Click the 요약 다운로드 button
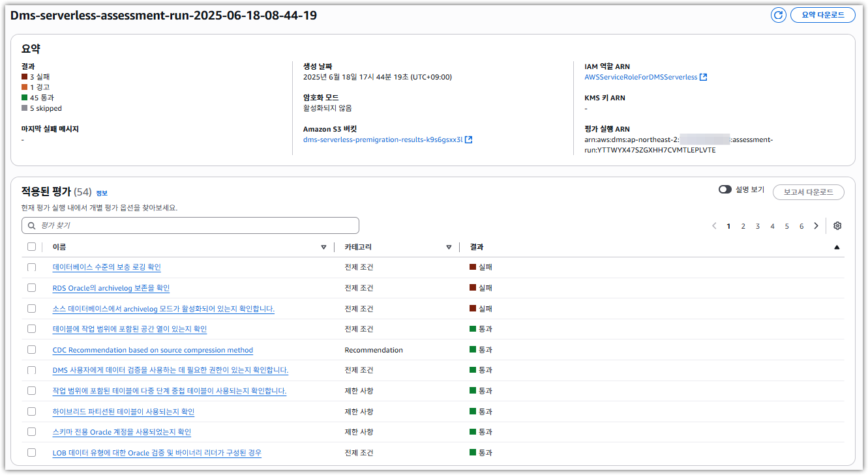Image resolution: width=868 pixels, height=475 pixels. click(x=823, y=15)
